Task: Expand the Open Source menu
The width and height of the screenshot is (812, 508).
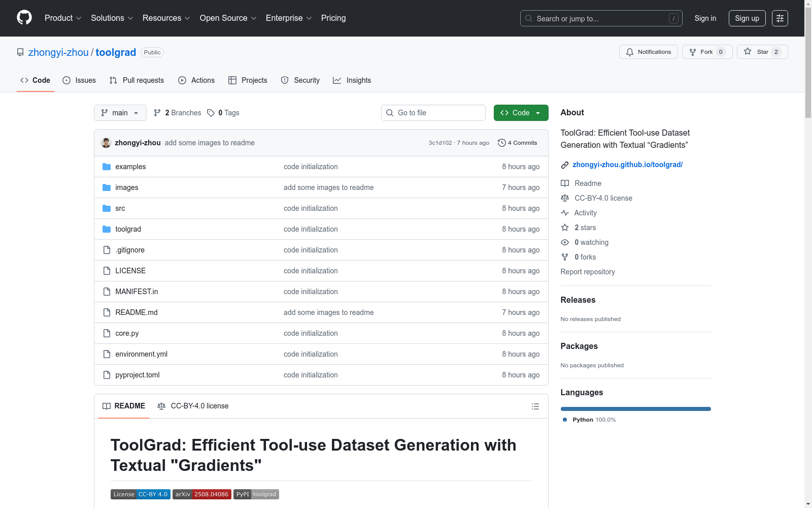Action: click(x=228, y=18)
